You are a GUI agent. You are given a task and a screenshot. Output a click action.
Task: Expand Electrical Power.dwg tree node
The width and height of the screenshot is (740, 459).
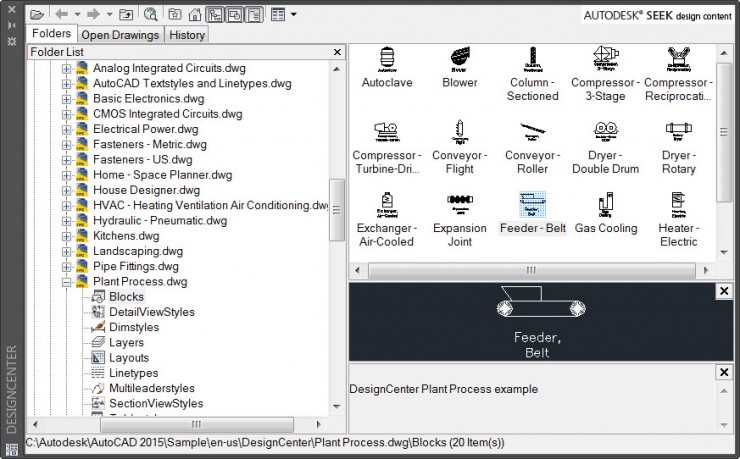pos(67,129)
